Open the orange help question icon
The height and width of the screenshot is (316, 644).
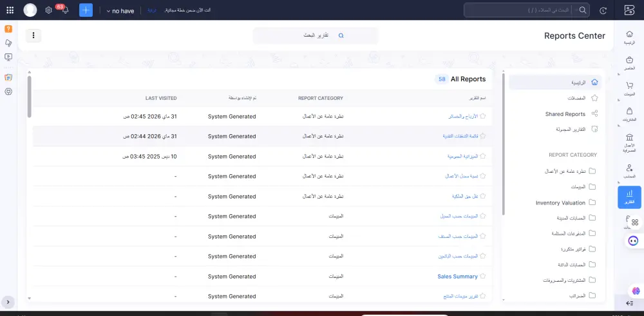[x=8, y=29]
